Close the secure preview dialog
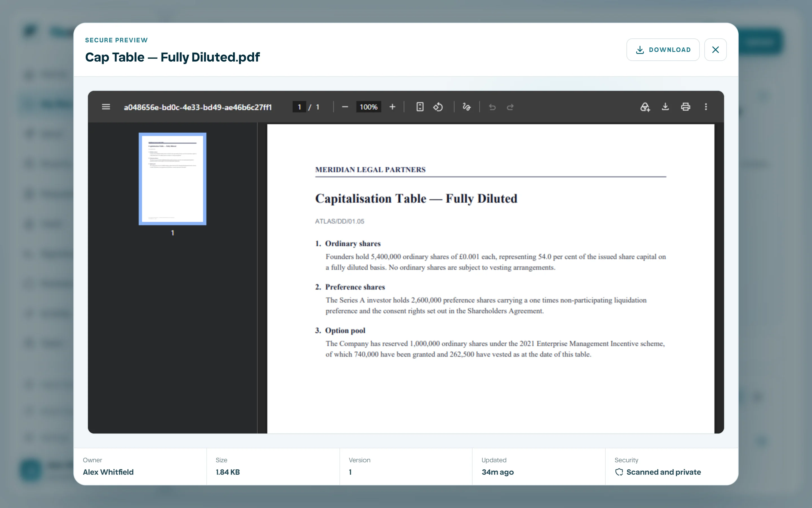 pos(715,50)
